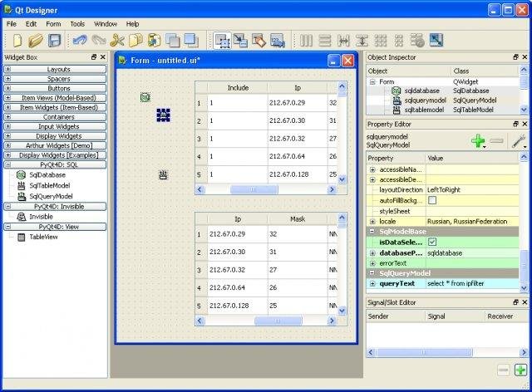
Task: Click the Undo arrow icon
Action: pyautogui.click(x=80, y=41)
